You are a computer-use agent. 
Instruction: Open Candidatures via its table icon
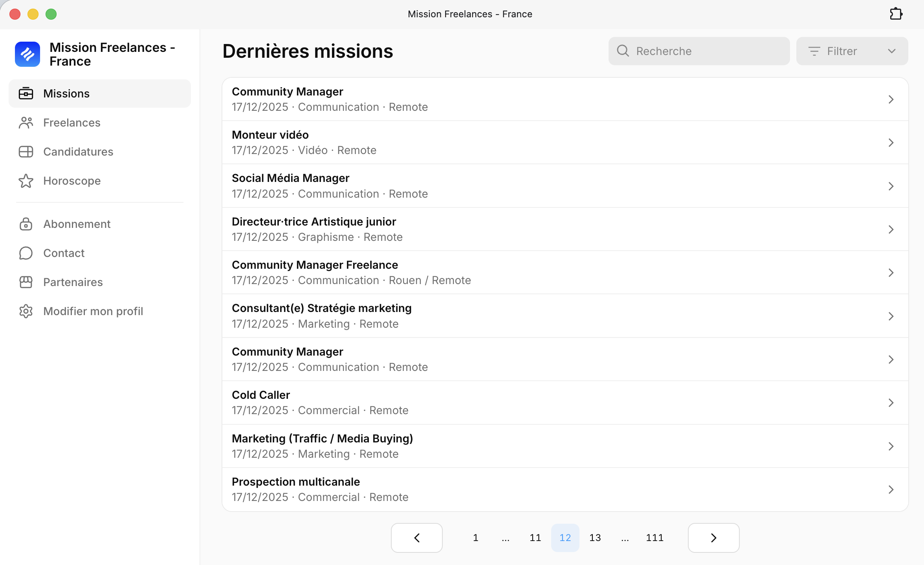point(26,152)
